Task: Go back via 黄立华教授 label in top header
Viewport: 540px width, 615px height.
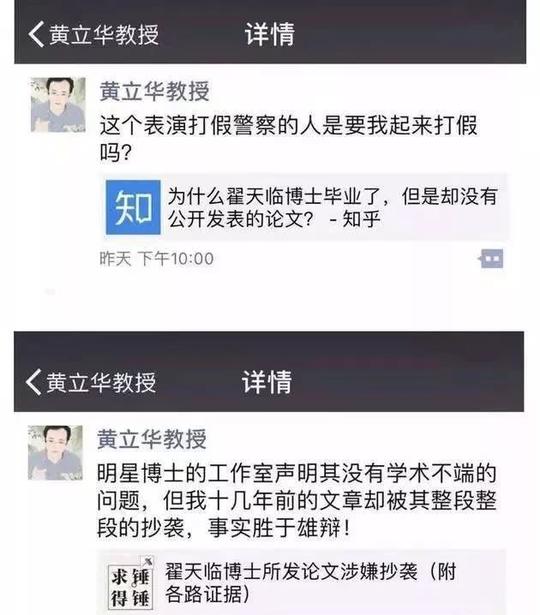Action: (x=104, y=35)
